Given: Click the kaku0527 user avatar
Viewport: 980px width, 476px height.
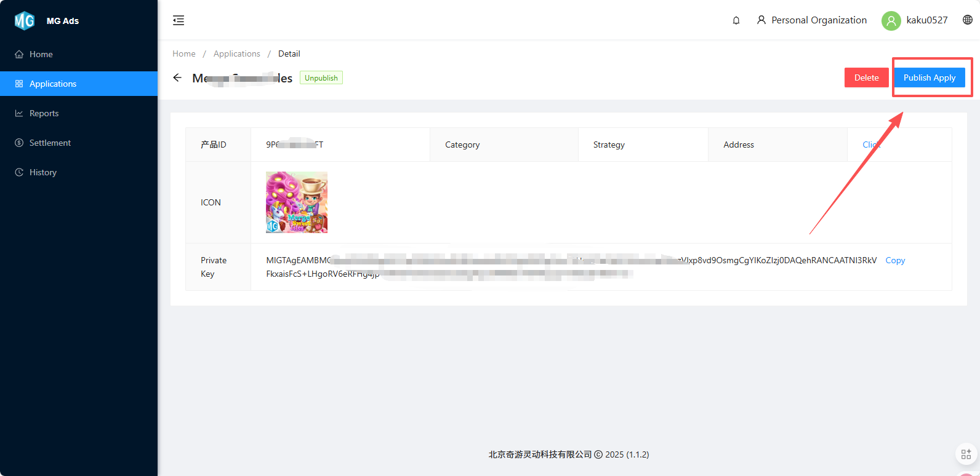Looking at the screenshot, I should pos(891,21).
